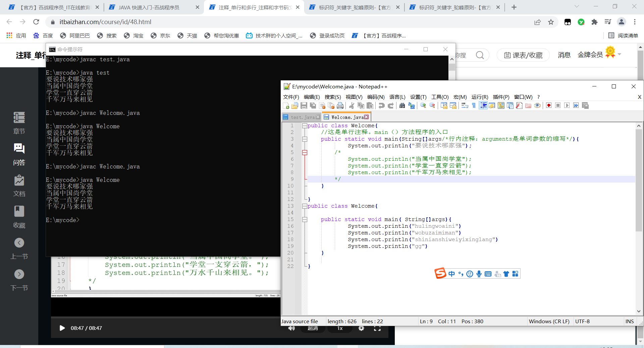
Task: Open the 1x playback speed selector
Action: [340, 328]
